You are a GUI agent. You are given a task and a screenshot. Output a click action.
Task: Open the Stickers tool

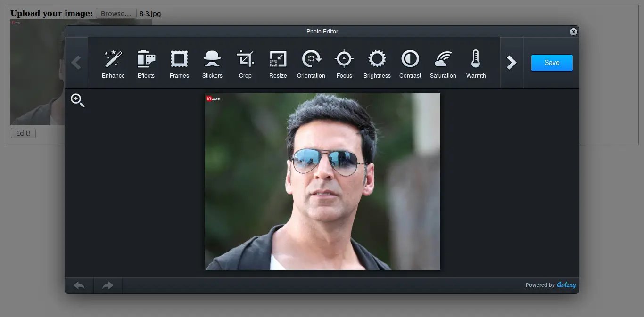212,63
